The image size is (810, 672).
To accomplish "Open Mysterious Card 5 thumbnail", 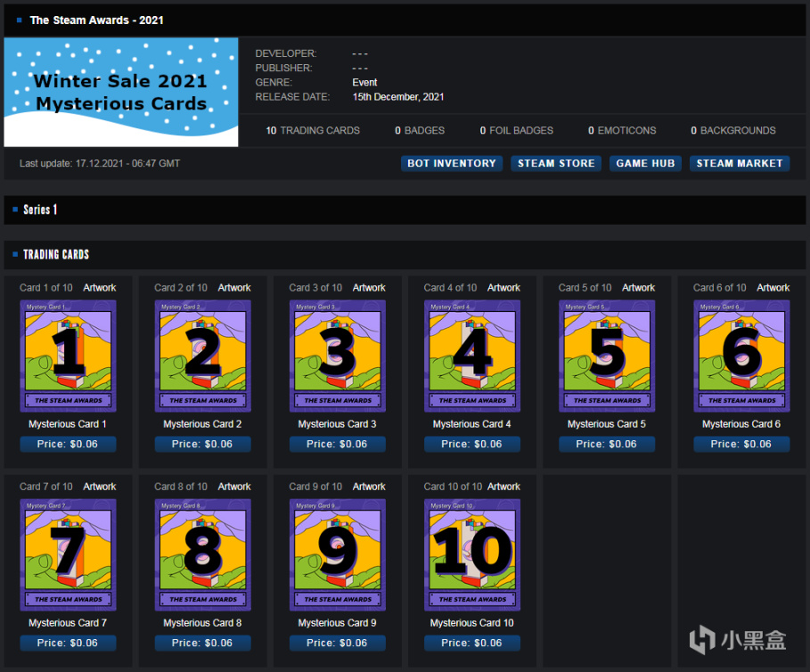I will pyautogui.click(x=607, y=356).
